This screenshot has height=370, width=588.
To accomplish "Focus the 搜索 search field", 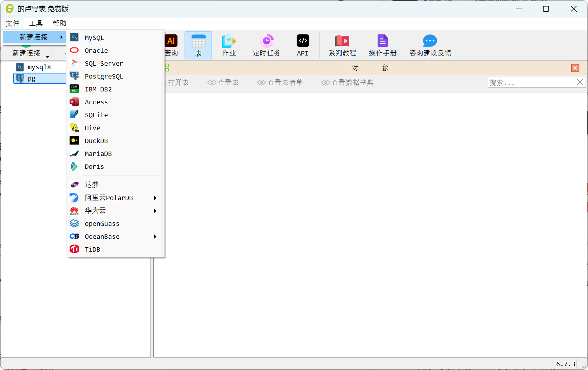I will (x=531, y=82).
